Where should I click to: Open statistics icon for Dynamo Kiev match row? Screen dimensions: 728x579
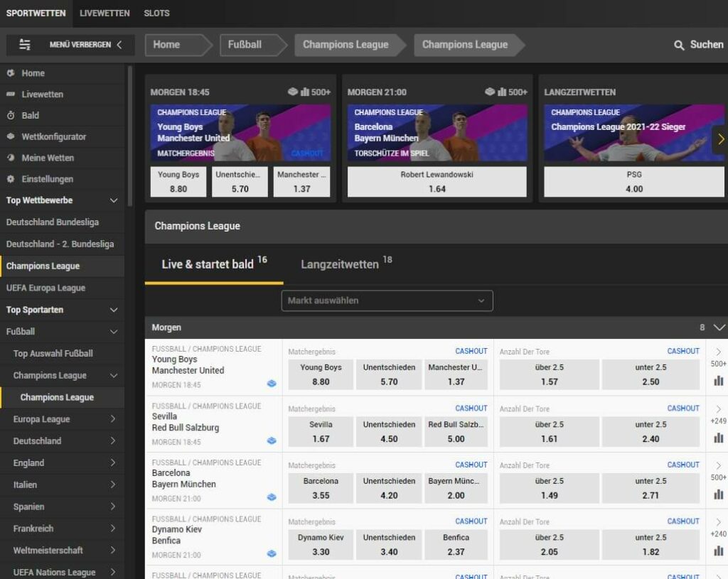pyautogui.click(x=718, y=551)
